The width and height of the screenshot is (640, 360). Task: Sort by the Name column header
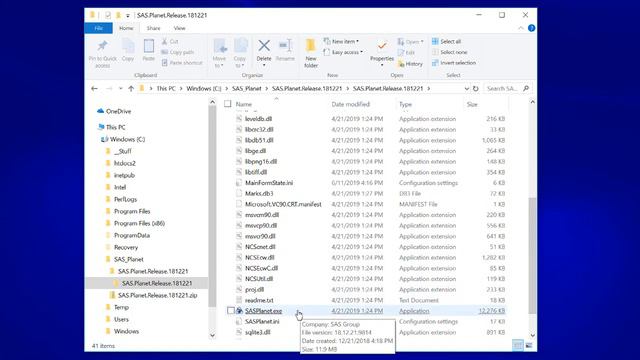coord(244,104)
